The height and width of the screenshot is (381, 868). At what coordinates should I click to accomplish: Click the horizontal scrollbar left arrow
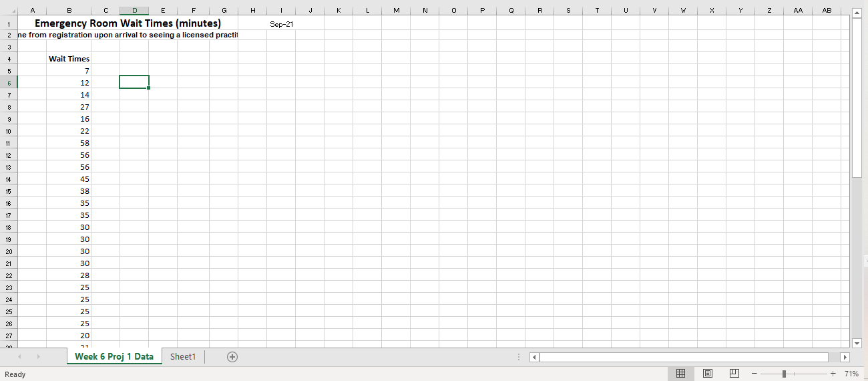pos(534,357)
